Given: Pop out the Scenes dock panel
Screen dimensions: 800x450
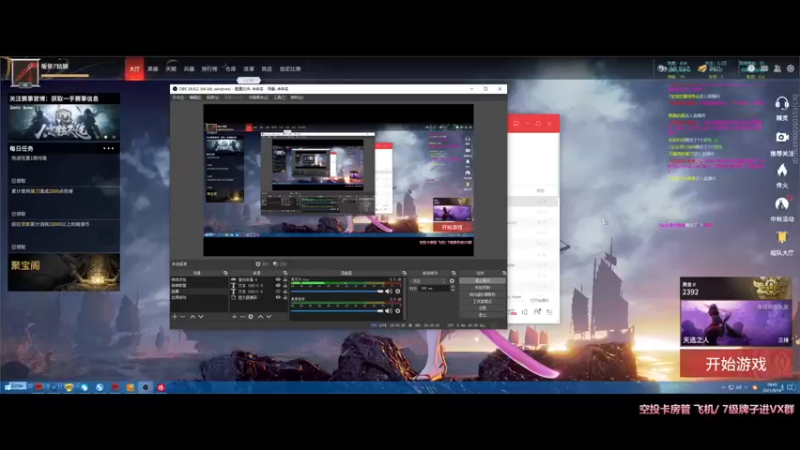Looking at the screenshot, I should (x=226, y=273).
